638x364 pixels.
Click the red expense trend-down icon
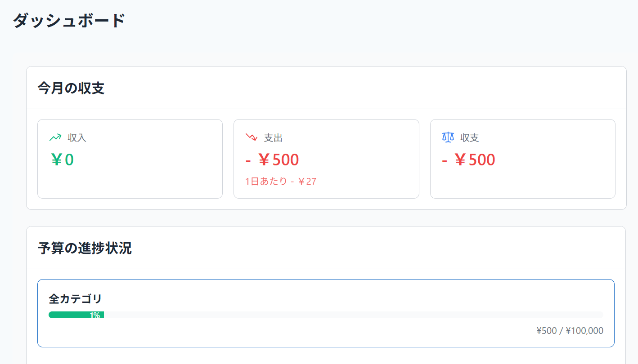[x=251, y=137]
